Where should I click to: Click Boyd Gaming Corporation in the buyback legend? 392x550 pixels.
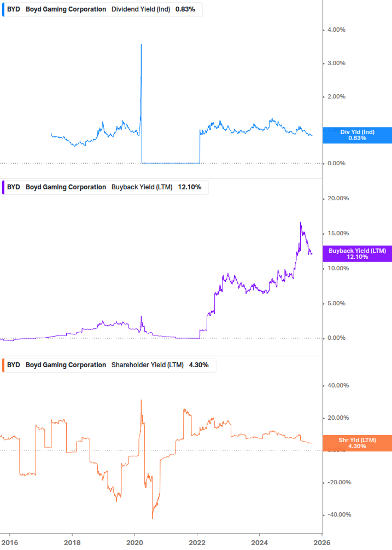pos(66,187)
